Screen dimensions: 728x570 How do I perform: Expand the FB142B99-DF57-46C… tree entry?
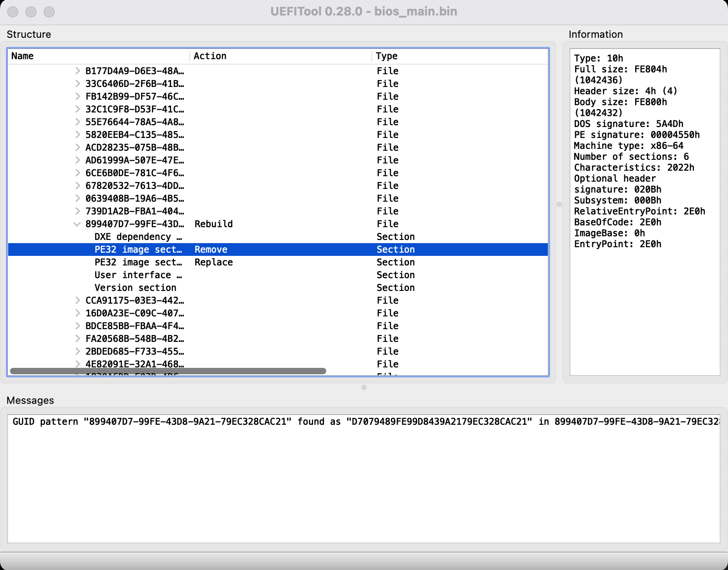(78, 97)
